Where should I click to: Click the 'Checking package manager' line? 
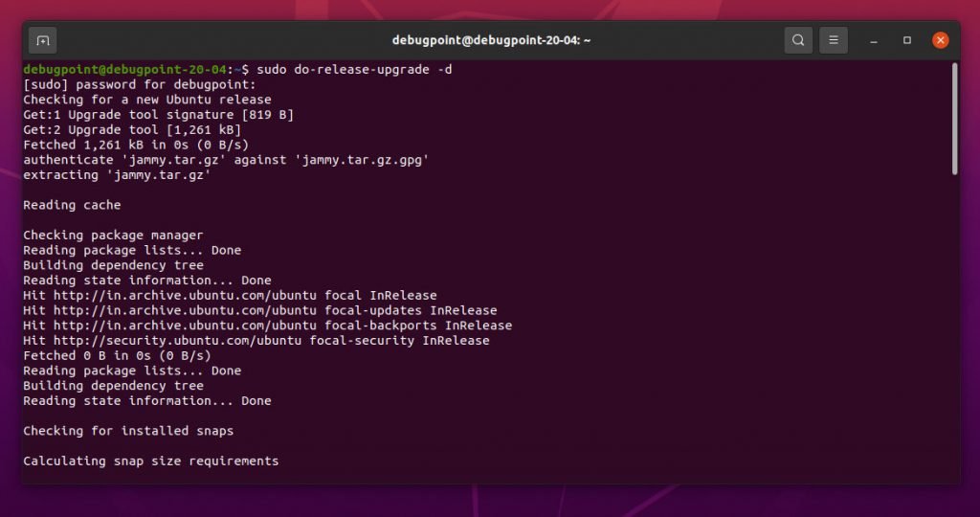coord(113,236)
